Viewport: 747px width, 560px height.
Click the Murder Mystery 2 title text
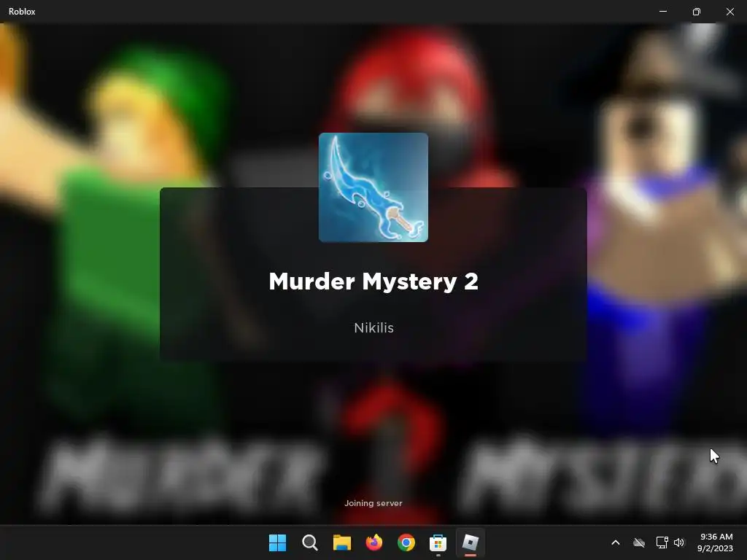373,281
